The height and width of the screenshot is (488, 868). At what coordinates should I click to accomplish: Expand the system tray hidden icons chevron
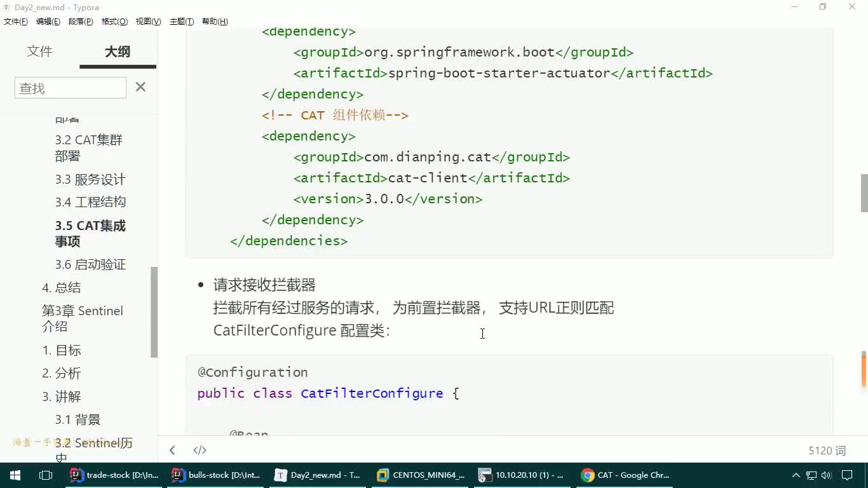796,475
